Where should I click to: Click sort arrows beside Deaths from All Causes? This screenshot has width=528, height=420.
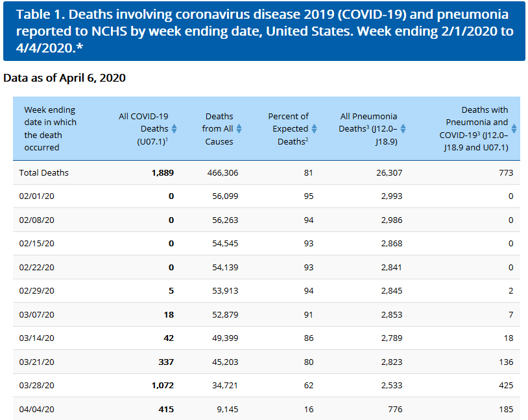coord(239,128)
